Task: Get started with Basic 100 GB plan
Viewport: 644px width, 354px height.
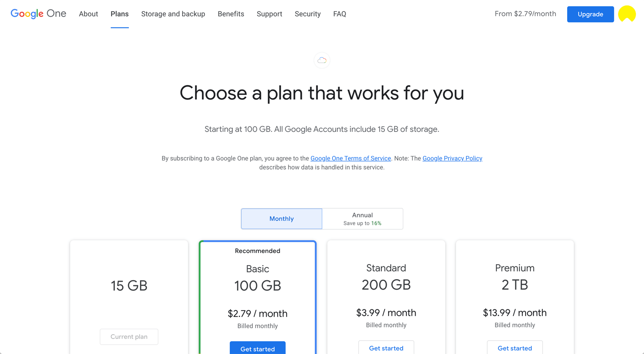Action: (258, 348)
